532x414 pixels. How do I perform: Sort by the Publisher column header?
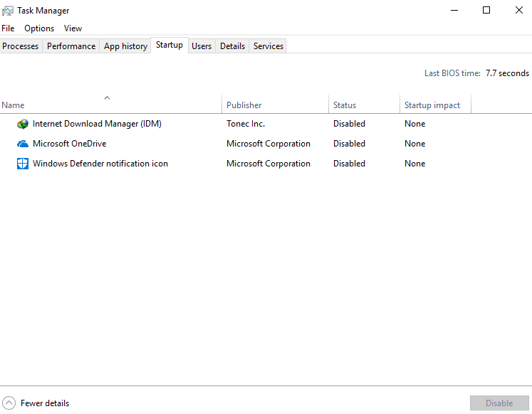[275, 105]
